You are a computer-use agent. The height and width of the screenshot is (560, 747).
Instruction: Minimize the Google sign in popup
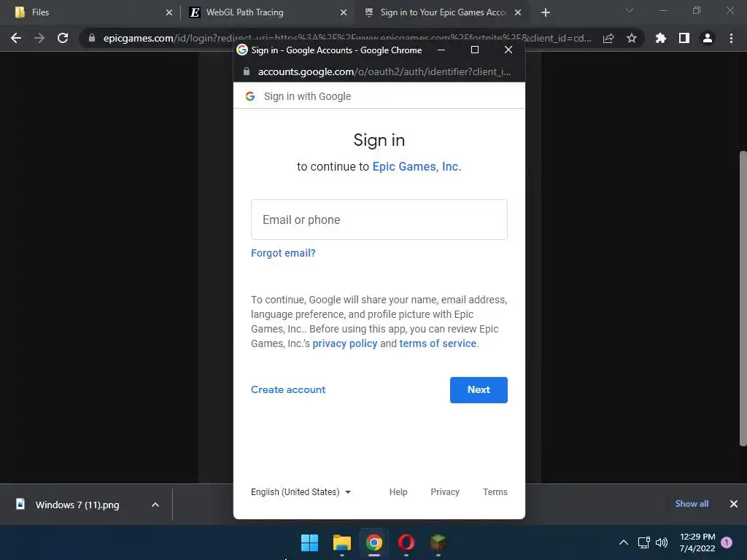click(441, 50)
